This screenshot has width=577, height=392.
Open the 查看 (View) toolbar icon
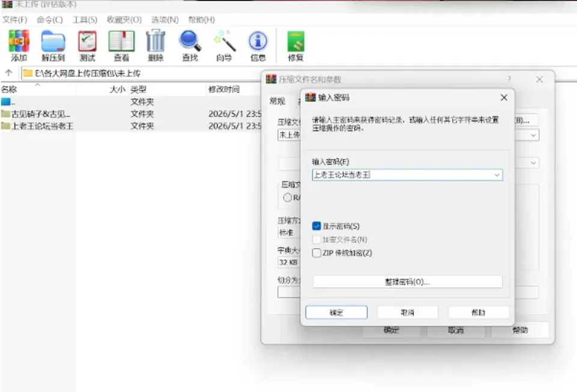click(121, 46)
